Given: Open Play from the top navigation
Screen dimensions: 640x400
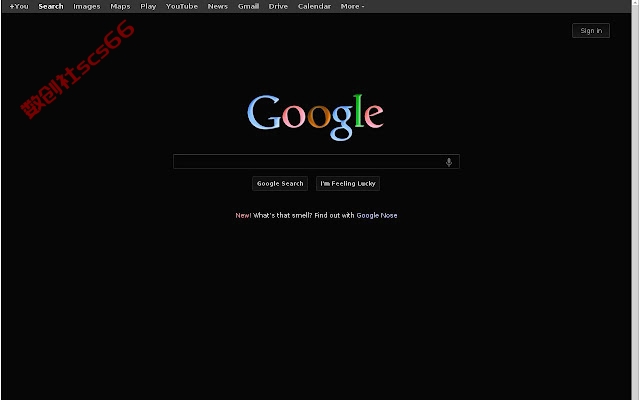Looking at the screenshot, I should tap(148, 7).
